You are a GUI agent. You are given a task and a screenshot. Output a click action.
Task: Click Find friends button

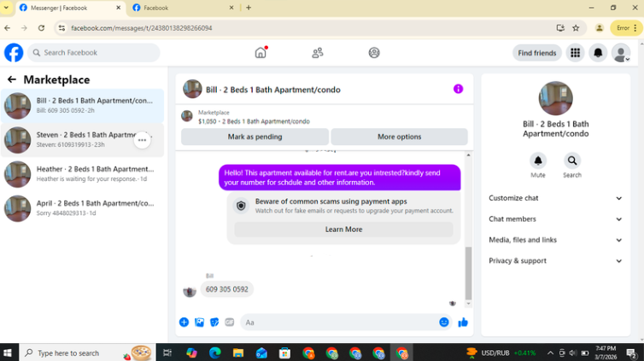point(536,53)
